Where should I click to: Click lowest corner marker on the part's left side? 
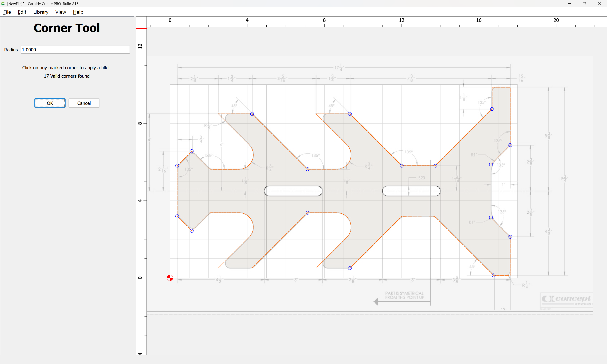[192, 231]
